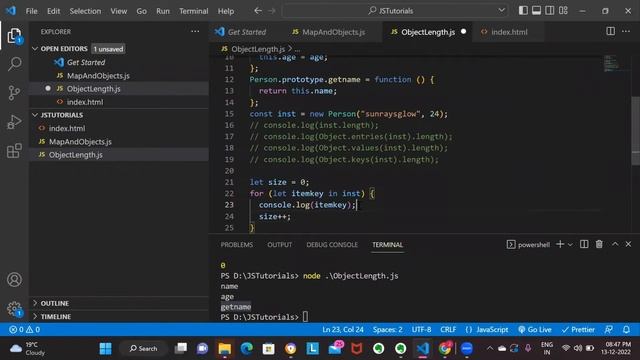Click the Windows taskbar Search box
This screenshot has width=640, height=360.
(x=143, y=349)
